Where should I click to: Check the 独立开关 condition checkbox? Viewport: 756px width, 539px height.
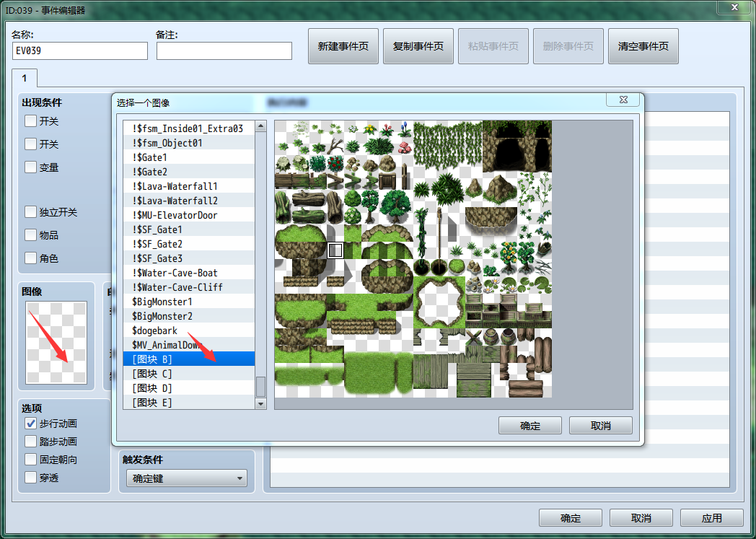tap(30, 211)
